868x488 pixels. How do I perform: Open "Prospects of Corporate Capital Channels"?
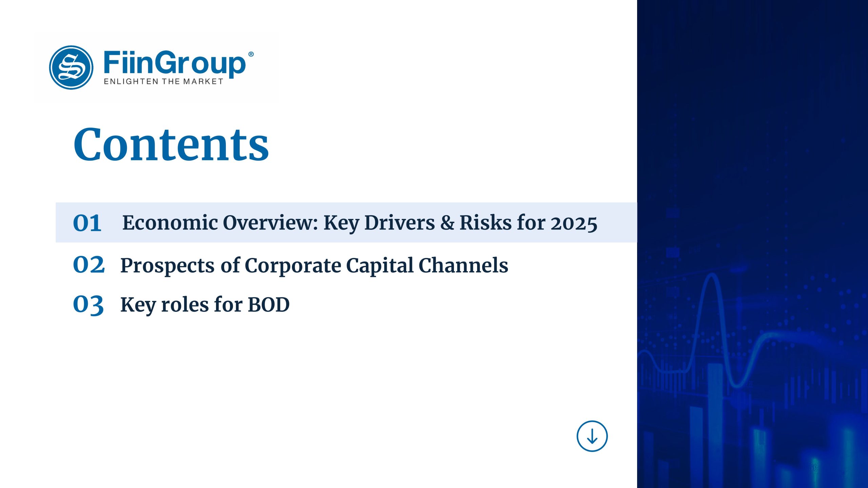[x=314, y=266]
